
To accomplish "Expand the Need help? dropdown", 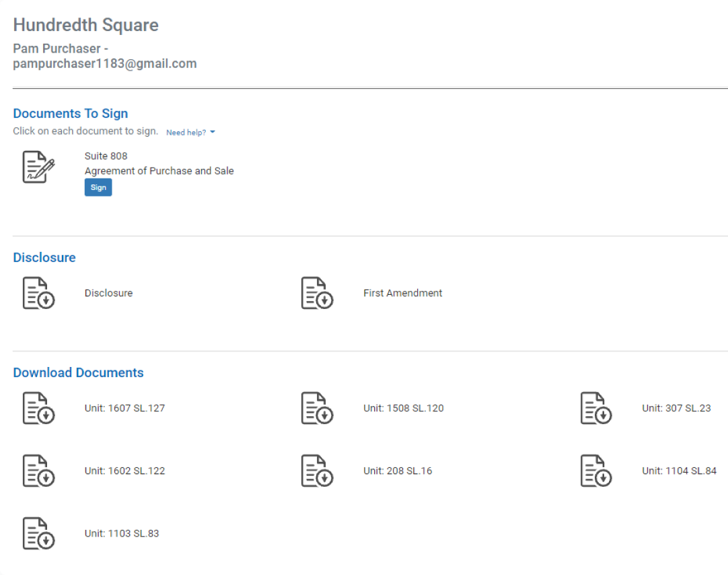I will (190, 133).
